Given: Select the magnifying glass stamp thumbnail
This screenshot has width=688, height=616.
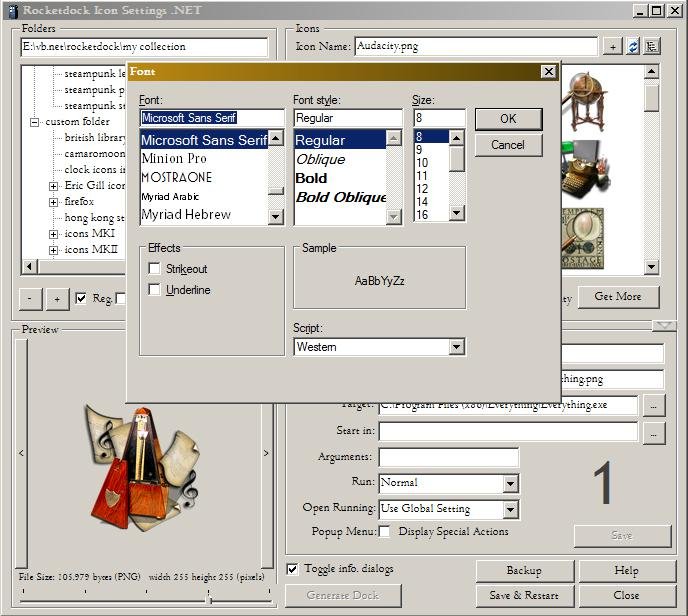Looking at the screenshot, I should 583,239.
